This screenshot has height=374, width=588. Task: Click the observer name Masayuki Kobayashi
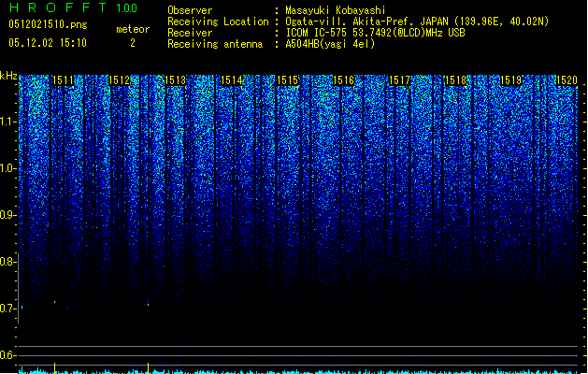pyautogui.click(x=336, y=10)
